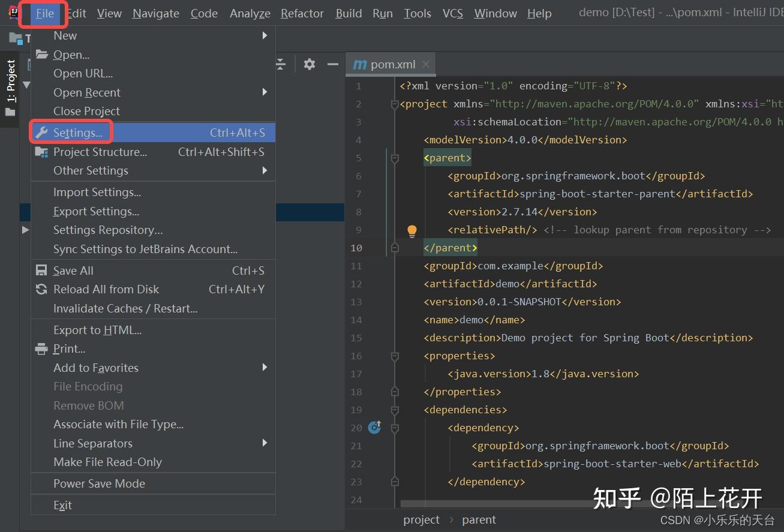Expand the Add to Favorites submenu

pyautogui.click(x=153, y=368)
